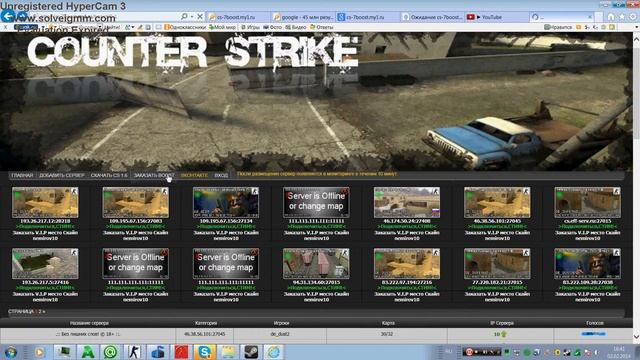640x360 pixels.
Task: Open server thumbnail 193.26.217.5:27416
Action: click(x=45, y=264)
